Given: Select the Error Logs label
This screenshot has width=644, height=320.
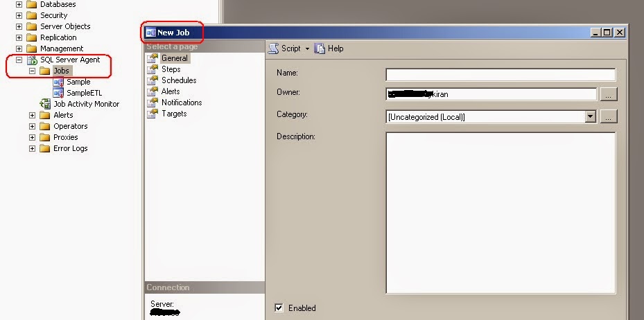Looking at the screenshot, I should tap(70, 148).
